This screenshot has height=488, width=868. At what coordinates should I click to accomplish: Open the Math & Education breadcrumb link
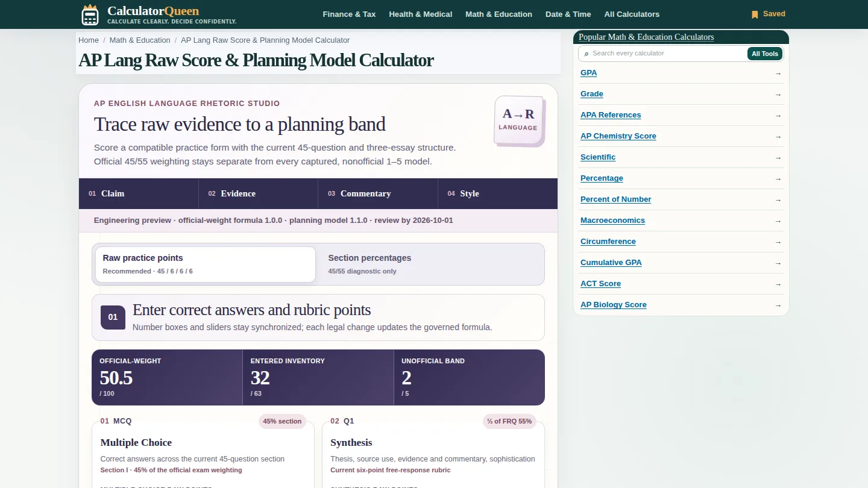140,40
